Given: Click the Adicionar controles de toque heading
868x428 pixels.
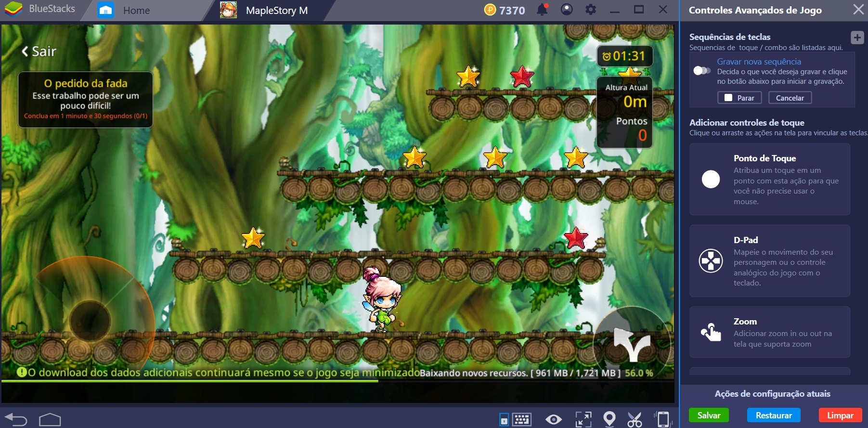Looking at the screenshot, I should point(747,123).
